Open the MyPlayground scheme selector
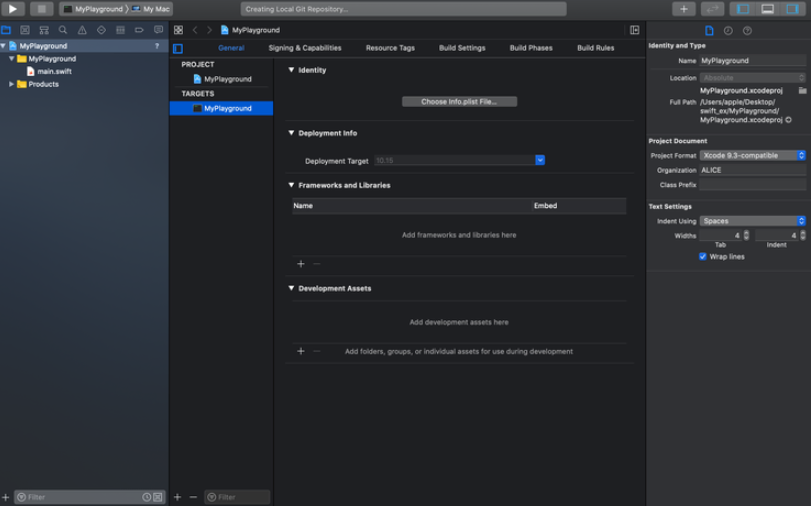The image size is (811, 508). [93, 9]
